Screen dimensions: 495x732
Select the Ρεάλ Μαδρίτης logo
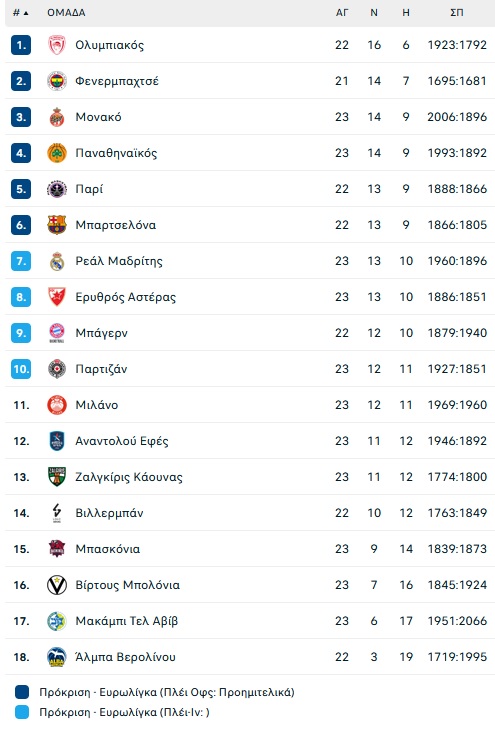point(57,261)
